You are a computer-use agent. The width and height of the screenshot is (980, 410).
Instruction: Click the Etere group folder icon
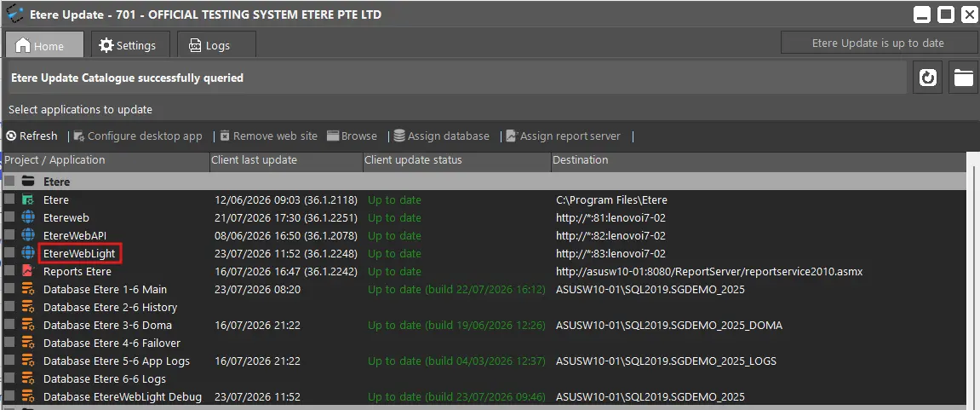27,182
